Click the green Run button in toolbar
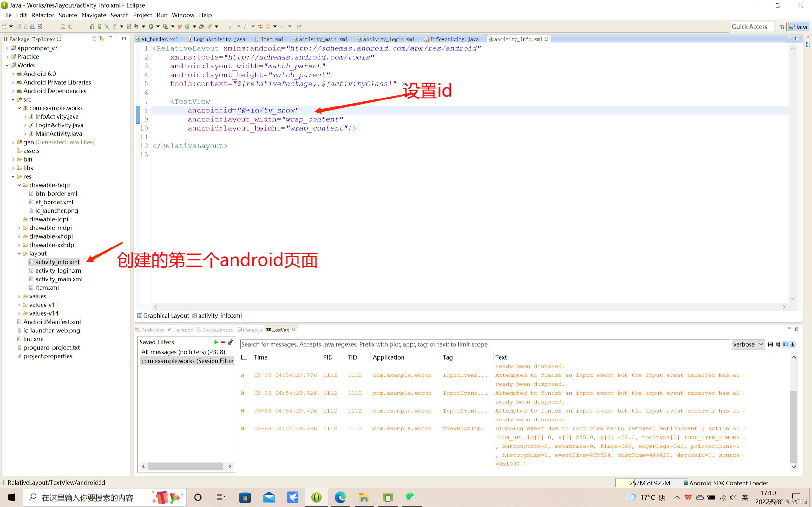 click(151, 27)
